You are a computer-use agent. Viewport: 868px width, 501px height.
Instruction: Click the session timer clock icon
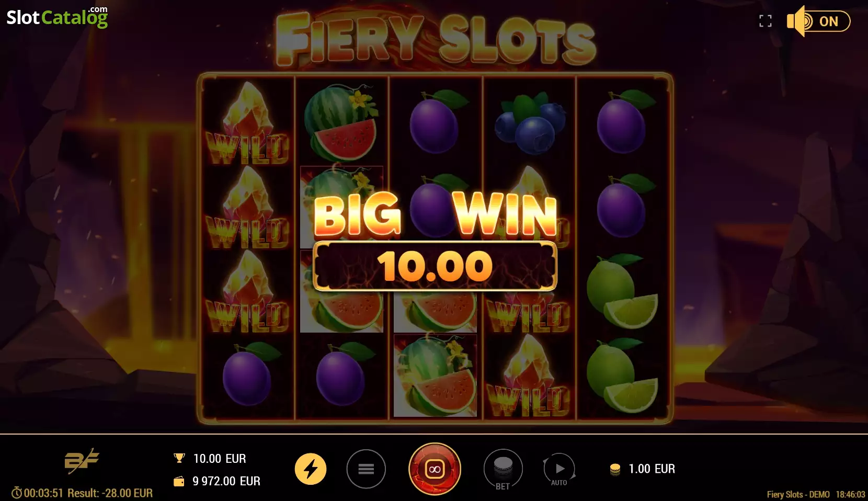tap(17, 493)
